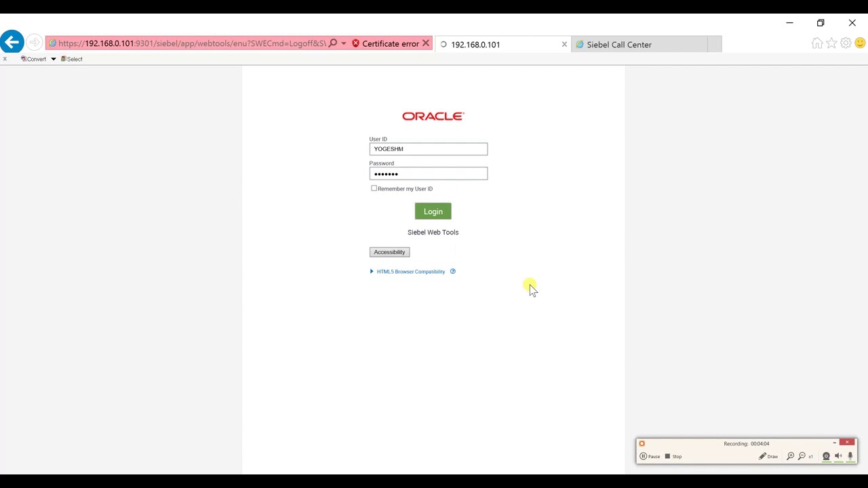Open the address bar autocomplete dropdown arrow
Viewport: 868px width, 488px height.
[344, 43]
